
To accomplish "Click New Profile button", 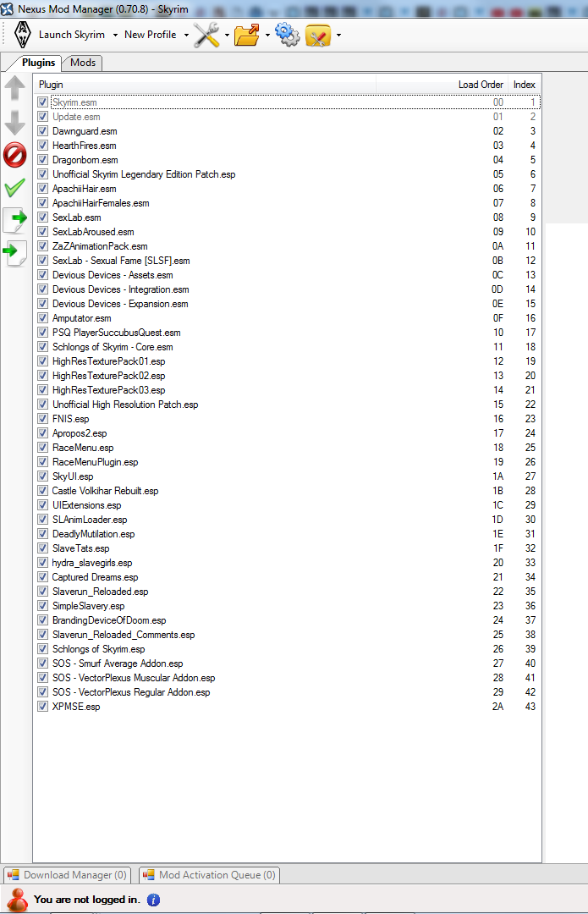I will point(151,35).
